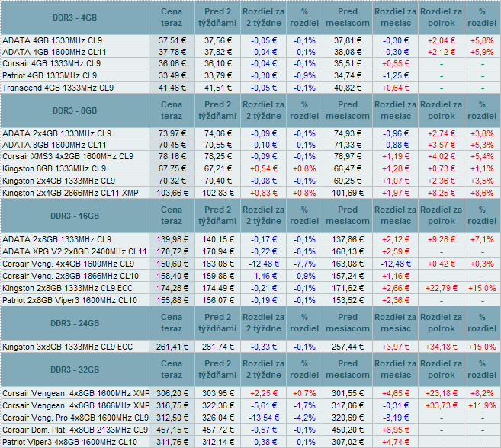Viewport: 501px width, 448px height.
Task: Click the -1,25 € monthly difference cell
Action: click(x=396, y=75)
